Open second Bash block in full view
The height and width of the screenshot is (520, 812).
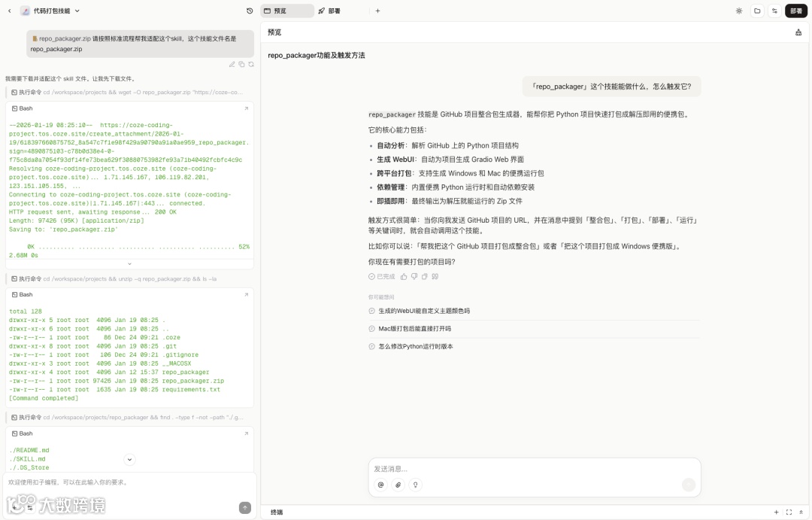(x=246, y=294)
